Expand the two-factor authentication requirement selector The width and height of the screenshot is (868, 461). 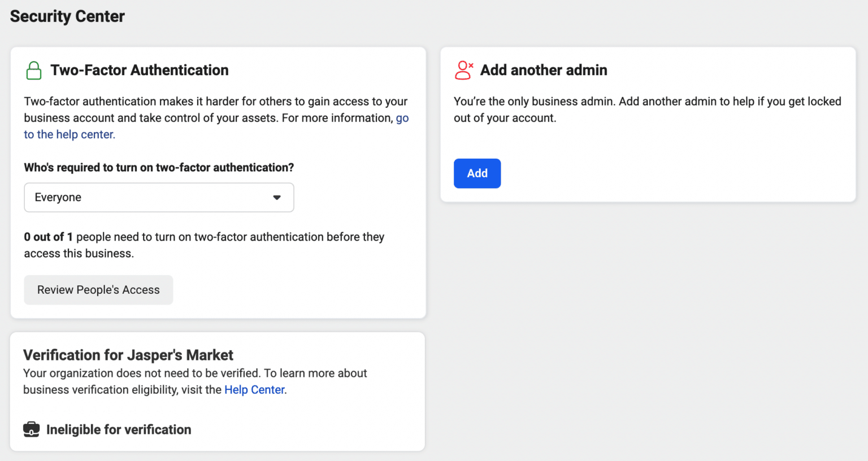click(x=159, y=197)
